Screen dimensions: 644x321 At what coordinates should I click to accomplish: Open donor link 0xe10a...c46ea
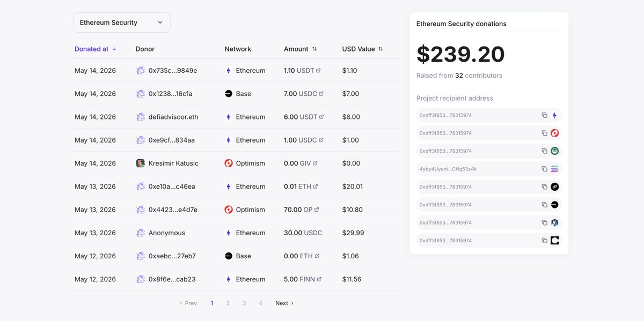(172, 186)
